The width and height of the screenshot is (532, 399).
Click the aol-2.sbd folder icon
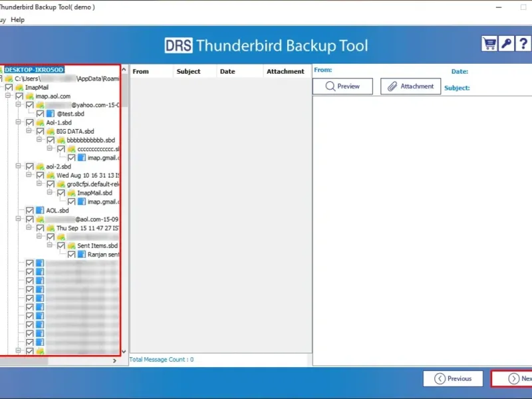tap(40, 167)
